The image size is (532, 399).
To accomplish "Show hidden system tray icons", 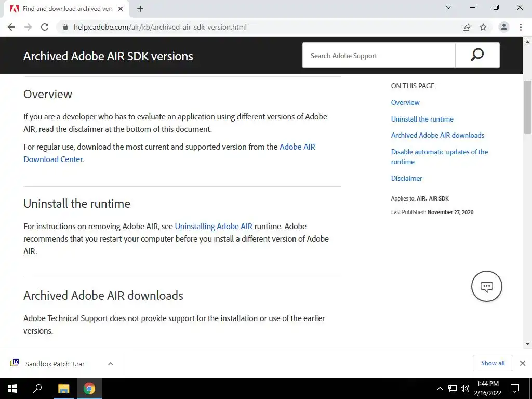I will [x=440, y=389].
